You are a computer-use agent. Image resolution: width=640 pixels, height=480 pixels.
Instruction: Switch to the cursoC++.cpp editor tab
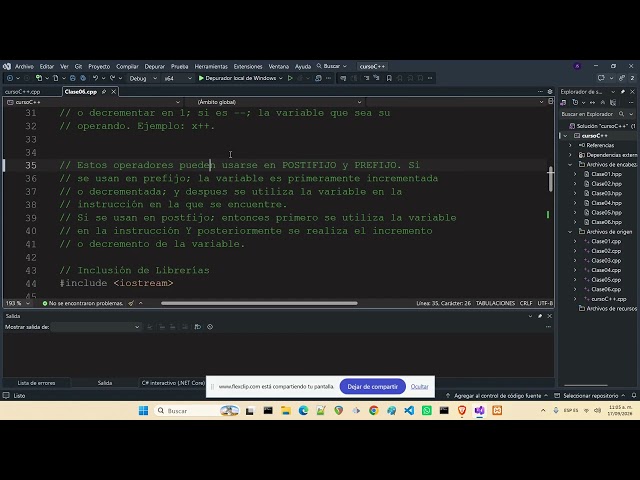tap(22, 91)
